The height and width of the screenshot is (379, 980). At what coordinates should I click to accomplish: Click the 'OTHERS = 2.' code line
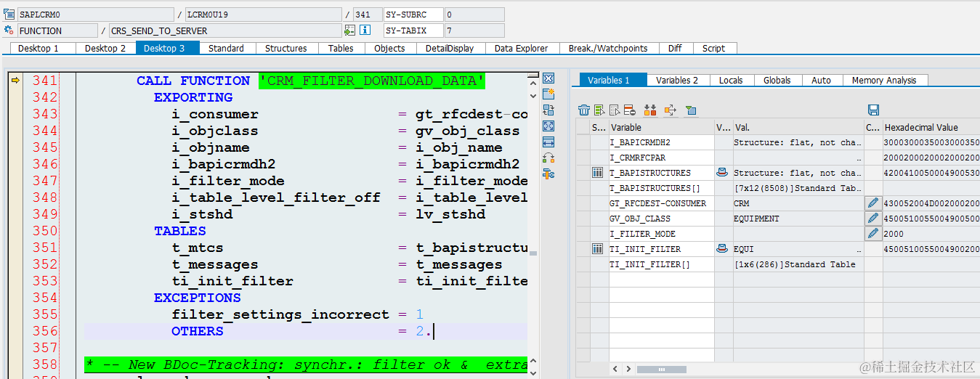point(302,331)
